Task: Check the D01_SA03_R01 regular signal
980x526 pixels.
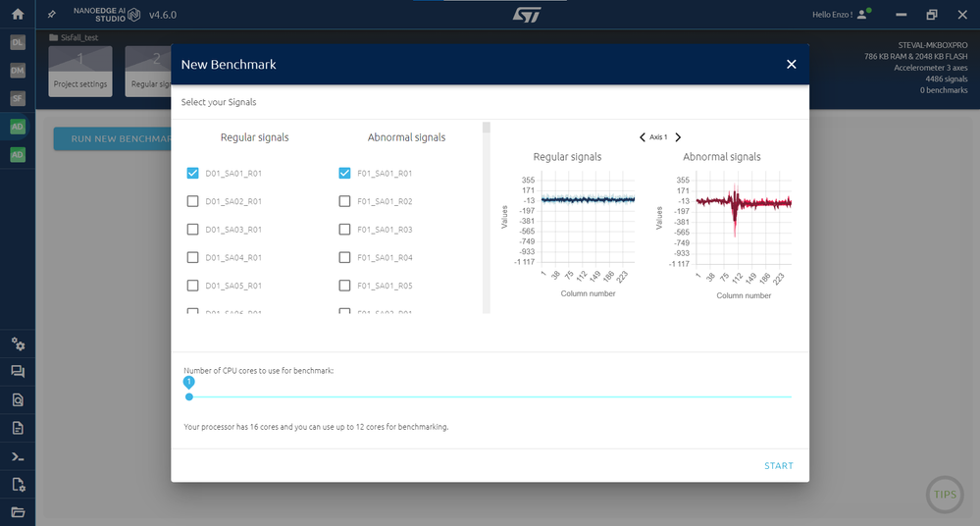Action: pos(192,230)
